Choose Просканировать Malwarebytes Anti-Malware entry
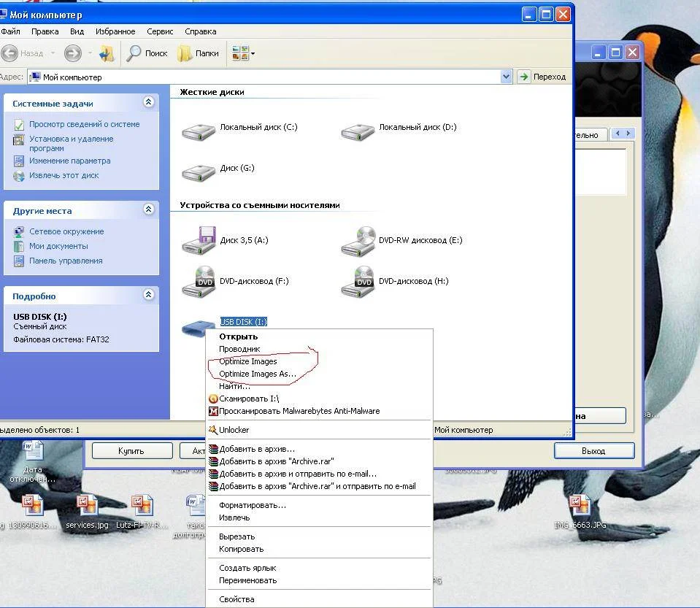This screenshot has width=700, height=608. coord(320,411)
